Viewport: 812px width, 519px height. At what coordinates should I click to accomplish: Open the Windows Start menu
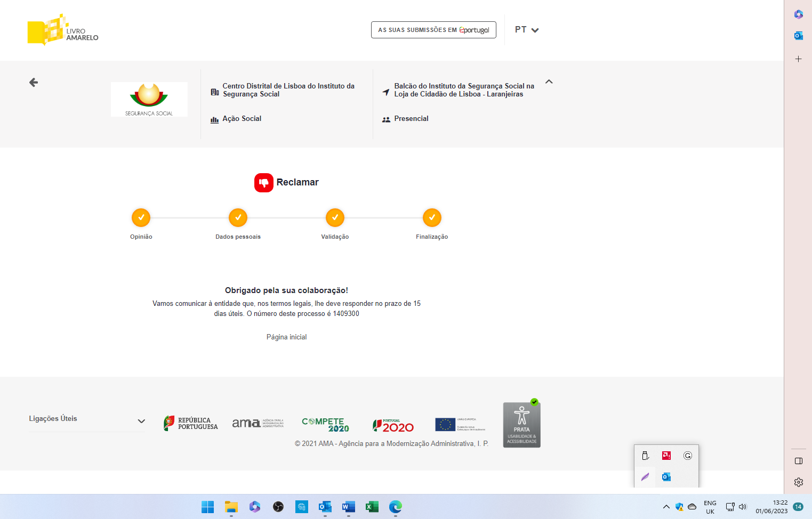tap(208, 507)
